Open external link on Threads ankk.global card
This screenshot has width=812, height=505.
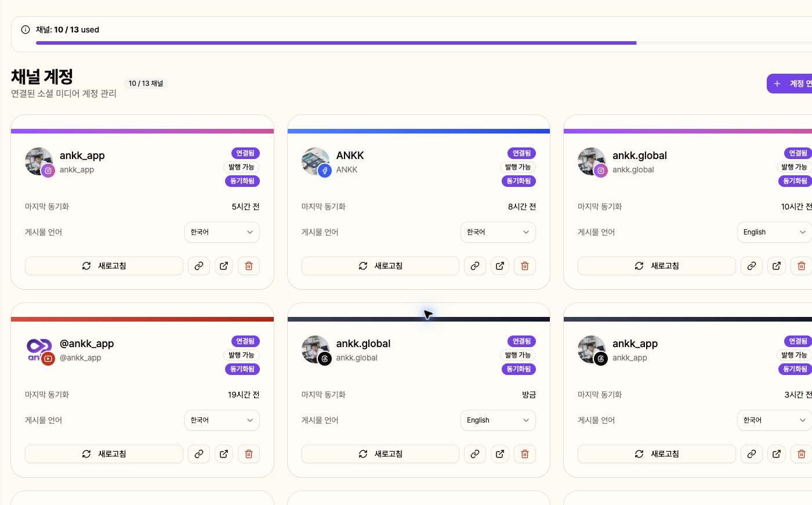pyautogui.click(x=500, y=454)
